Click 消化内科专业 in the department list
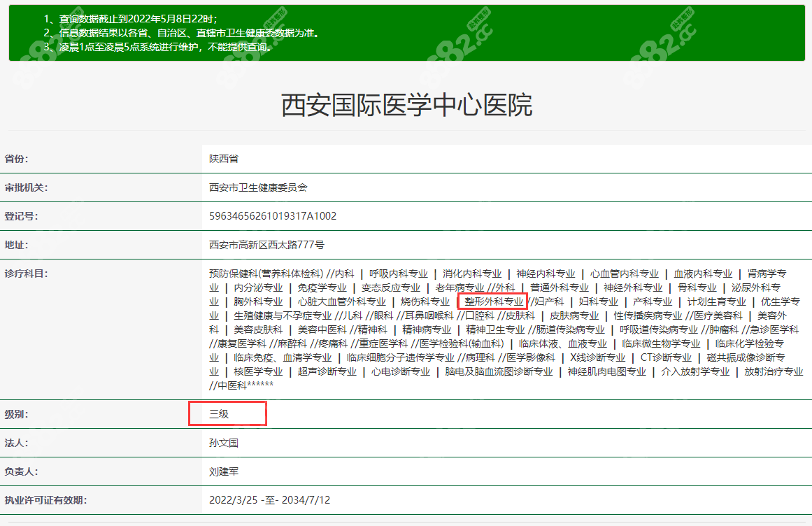The height and width of the screenshot is (526, 812). 472,274
